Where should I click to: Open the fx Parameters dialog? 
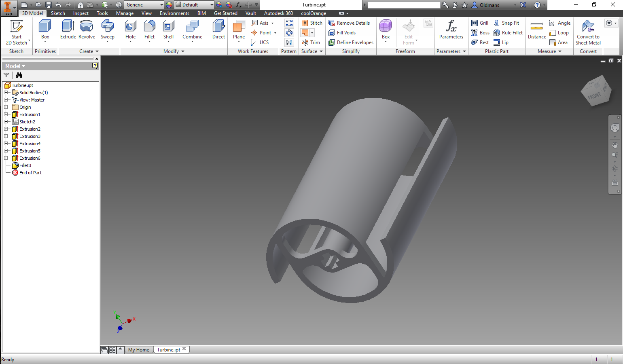(451, 30)
